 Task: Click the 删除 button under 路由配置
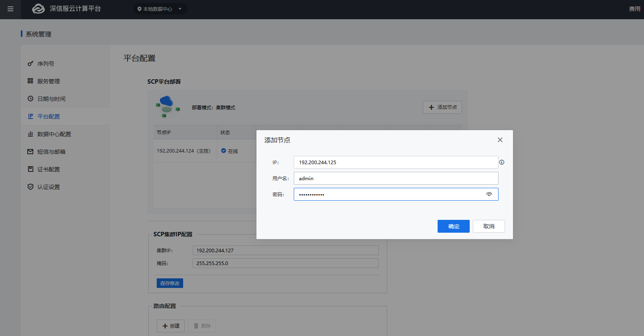[202, 326]
